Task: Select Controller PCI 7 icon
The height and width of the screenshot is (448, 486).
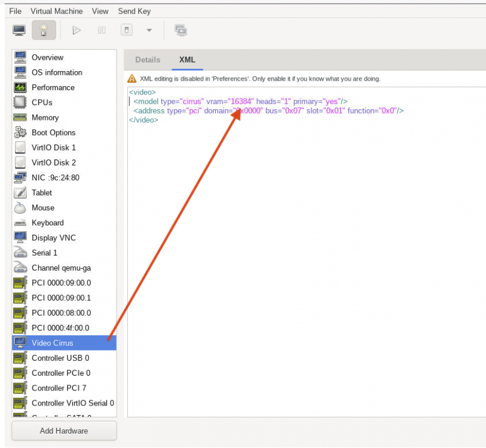Action: point(20,388)
